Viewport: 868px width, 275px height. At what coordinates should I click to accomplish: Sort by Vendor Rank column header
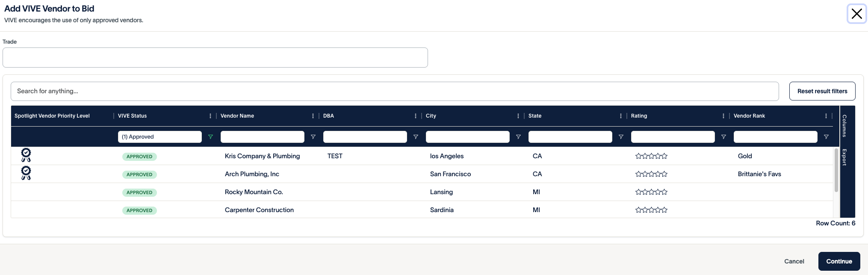coord(749,116)
